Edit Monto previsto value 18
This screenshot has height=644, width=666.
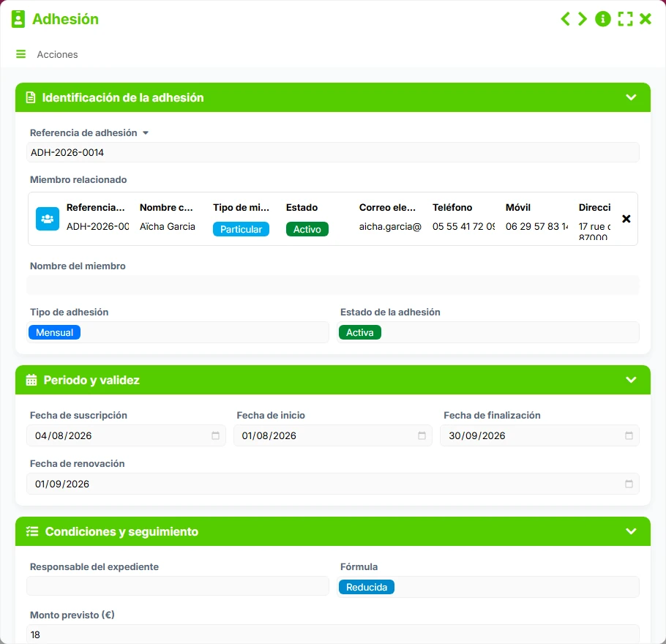pyautogui.click(x=332, y=634)
